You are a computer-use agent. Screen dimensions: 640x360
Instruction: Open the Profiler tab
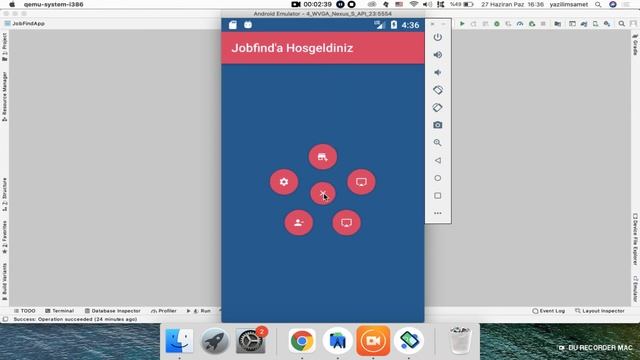pos(164,311)
